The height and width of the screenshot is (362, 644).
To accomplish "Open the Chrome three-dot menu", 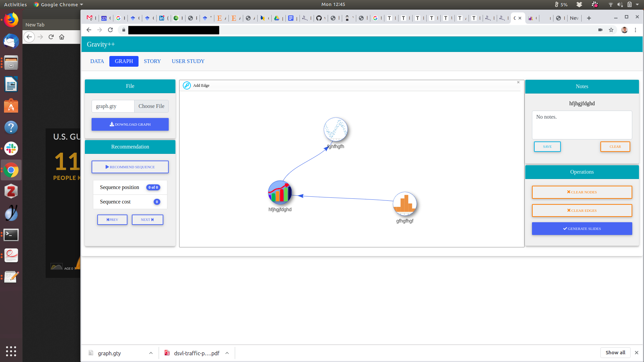I will tap(635, 30).
